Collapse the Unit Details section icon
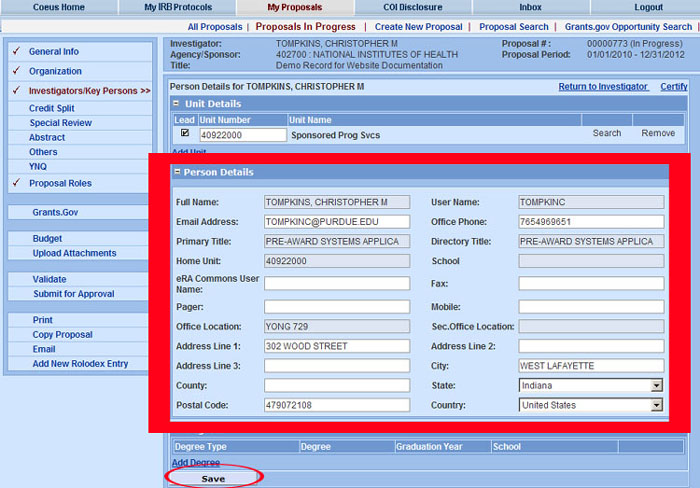This screenshot has width=700, height=488. [x=177, y=104]
